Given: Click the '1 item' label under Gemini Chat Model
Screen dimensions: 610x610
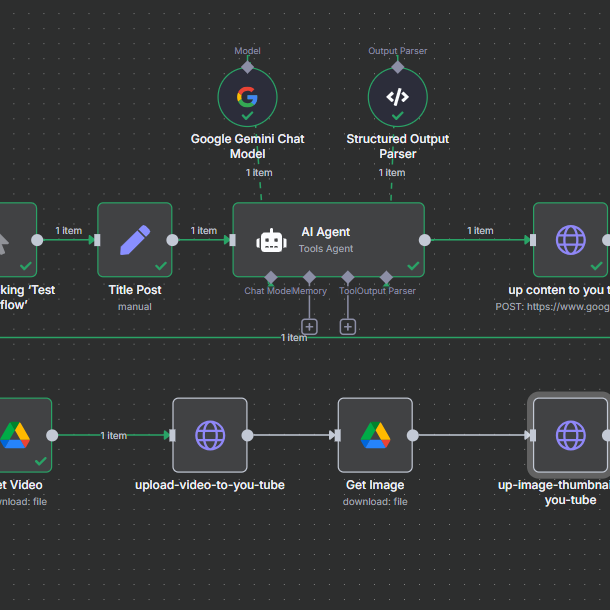Looking at the screenshot, I should [259, 173].
